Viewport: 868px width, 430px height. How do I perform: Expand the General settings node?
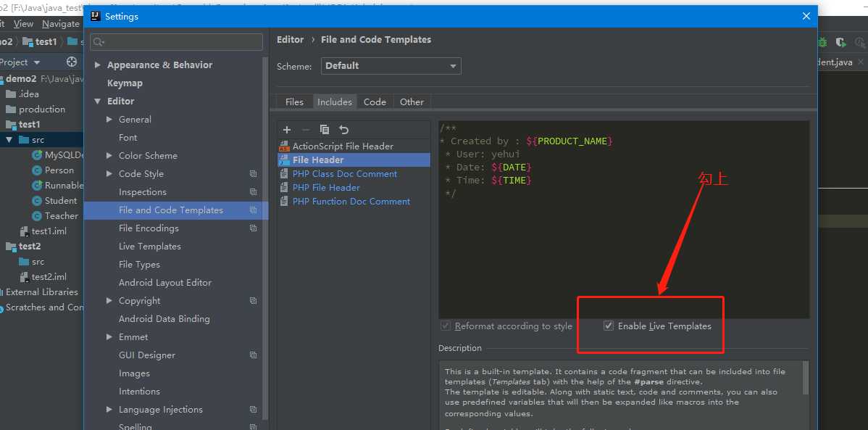[109, 119]
